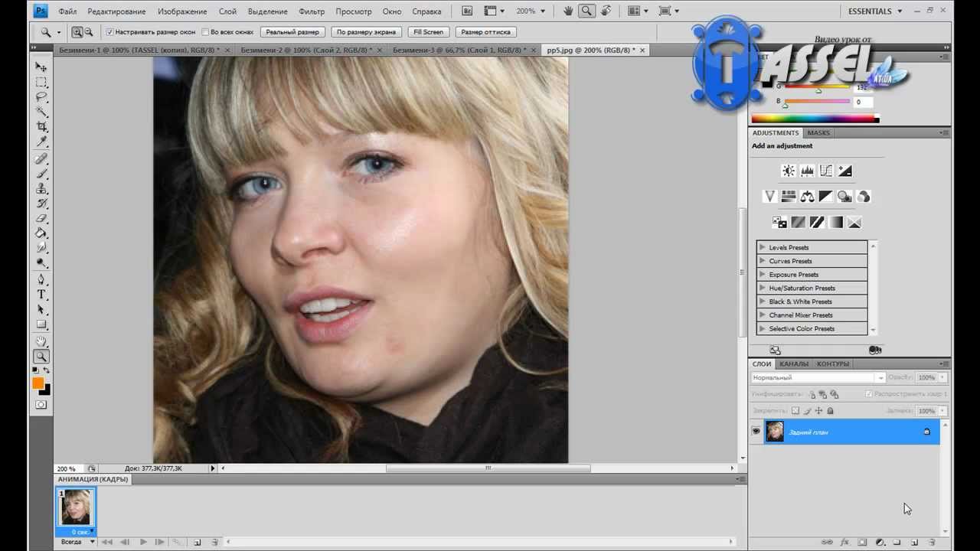This screenshot has width=980, height=551.
Task: Add an Exposure adjustment
Action: tap(845, 171)
